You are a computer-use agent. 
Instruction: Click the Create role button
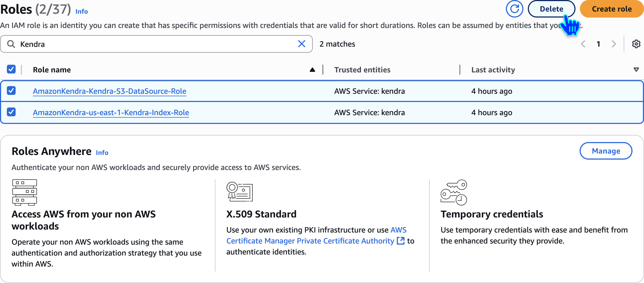click(x=612, y=9)
